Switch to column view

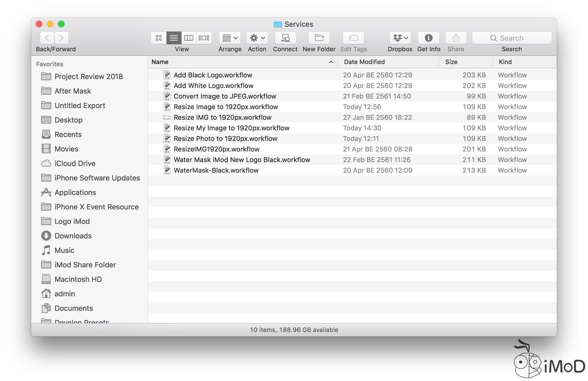point(189,38)
